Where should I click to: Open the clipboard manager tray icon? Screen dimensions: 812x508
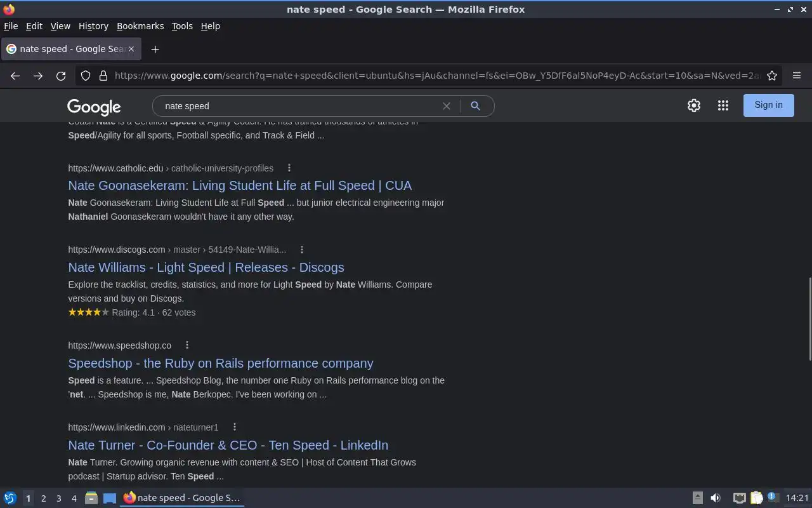pyautogui.click(x=757, y=498)
